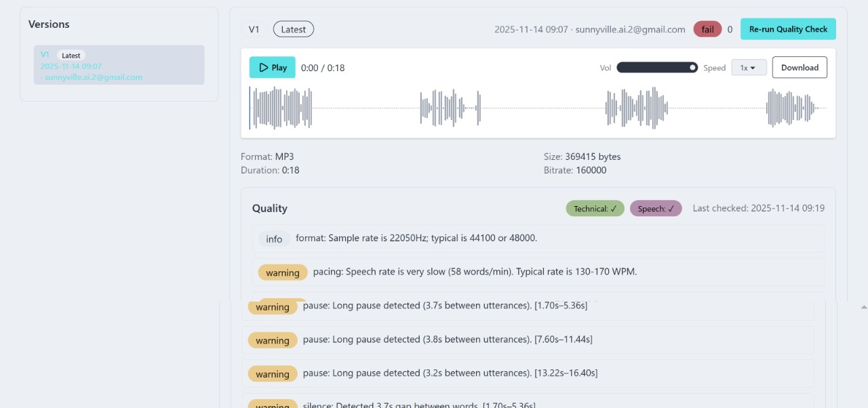Click the sunnyville.ai.2@gmail.com email text
This screenshot has width=868, height=408.
630,29
